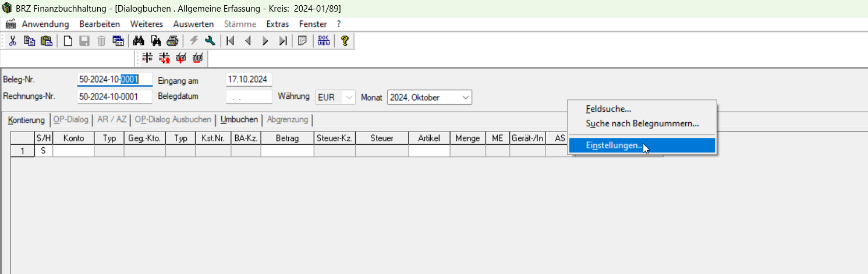The height and width of the screenshot is (274, 868).
Task: Switch to the AR / AZ tab
Action: pyautogui.click(x=112, y=119)
